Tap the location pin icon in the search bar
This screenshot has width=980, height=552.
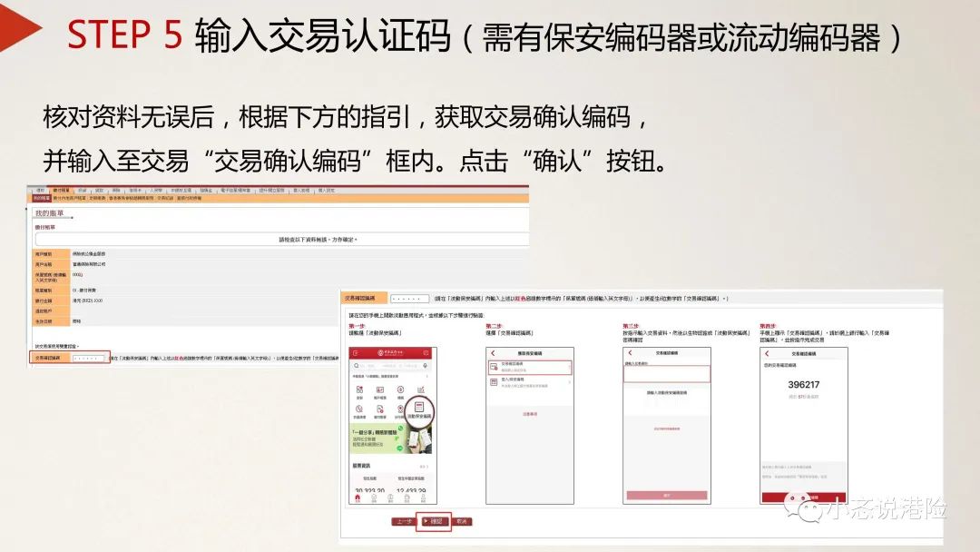[425, 366]
